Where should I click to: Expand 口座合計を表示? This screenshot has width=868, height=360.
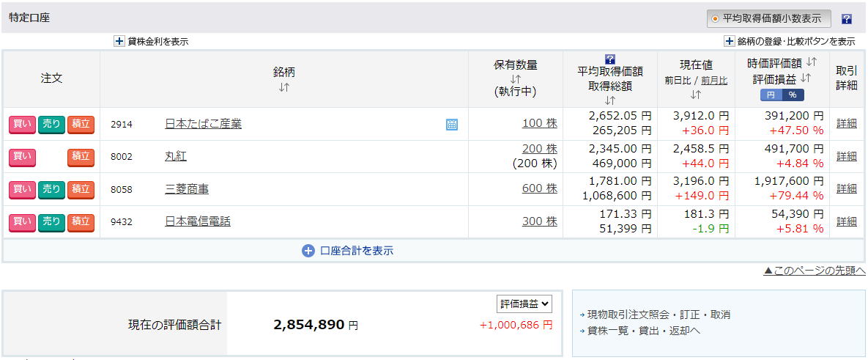pyautogui.click(x=348, y=250)
